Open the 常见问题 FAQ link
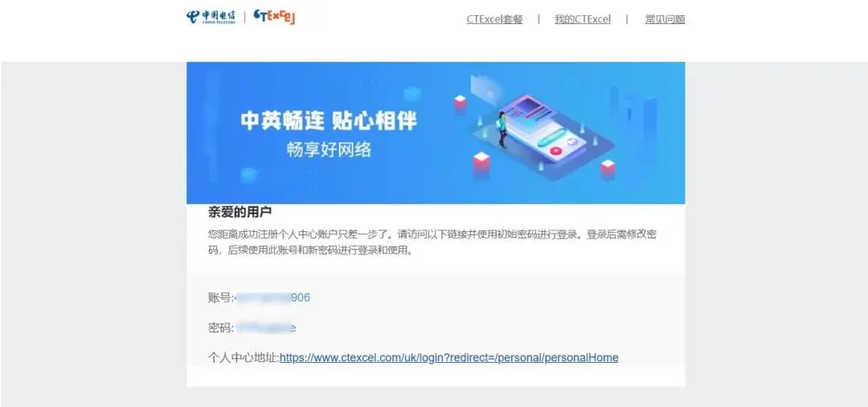The height and width of the screenshot is (407, 868). click(665, 19)
